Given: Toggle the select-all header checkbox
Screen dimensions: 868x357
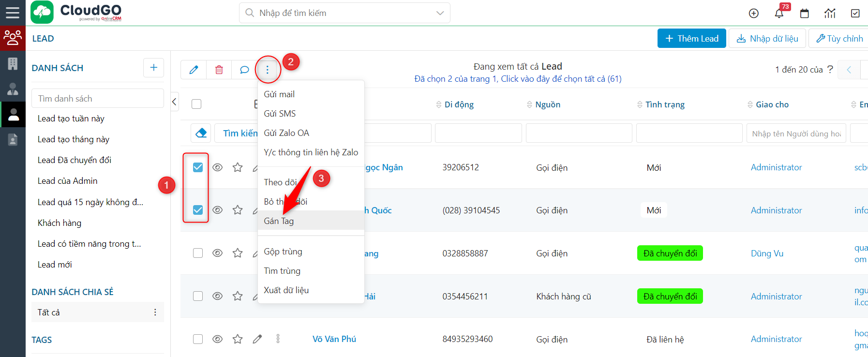Looking at the screenshot, I should coord(196,104).
